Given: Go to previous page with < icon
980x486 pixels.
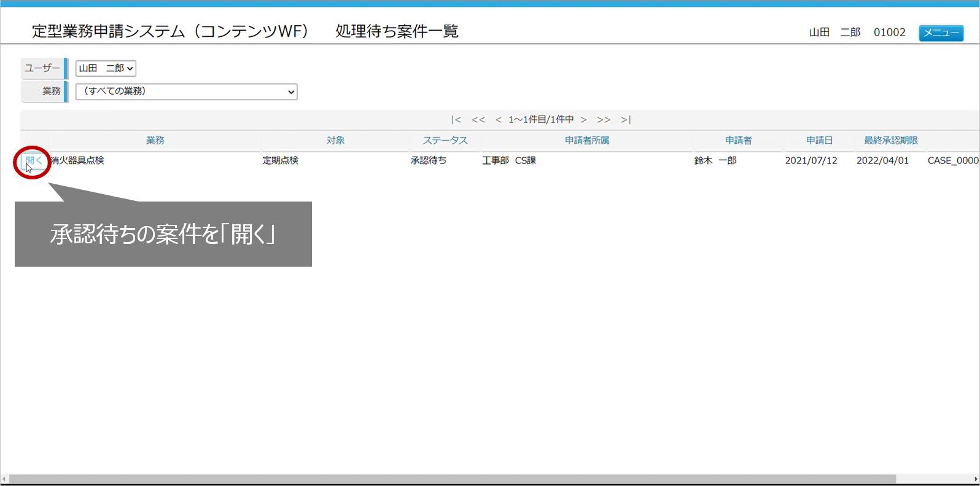Looking at the screenshot, I should pos(499,120).
